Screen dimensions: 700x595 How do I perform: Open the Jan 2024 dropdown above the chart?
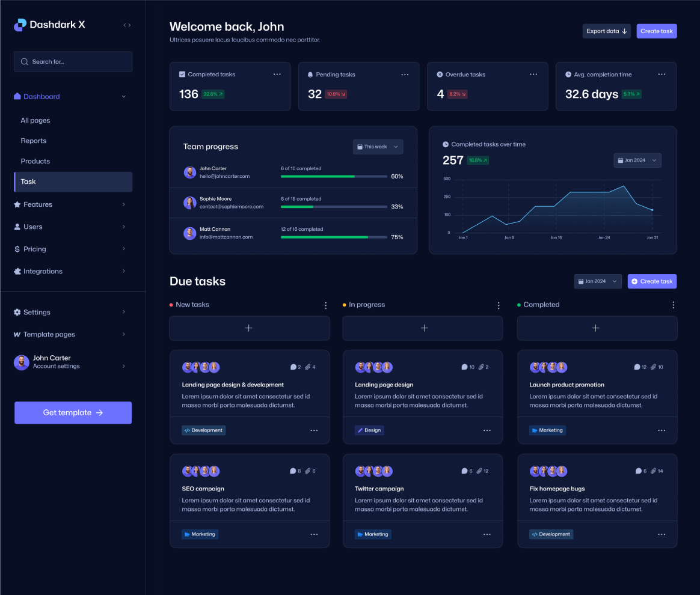pyautogui.click(x=637, y=160)
